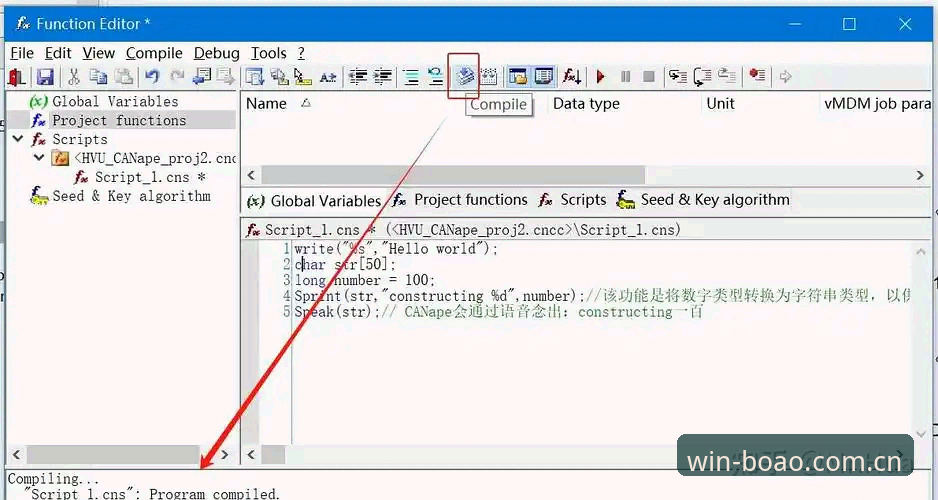Save with the floppy disk icon
Screen dimensions: 938x500
click(x=45, y=77)
